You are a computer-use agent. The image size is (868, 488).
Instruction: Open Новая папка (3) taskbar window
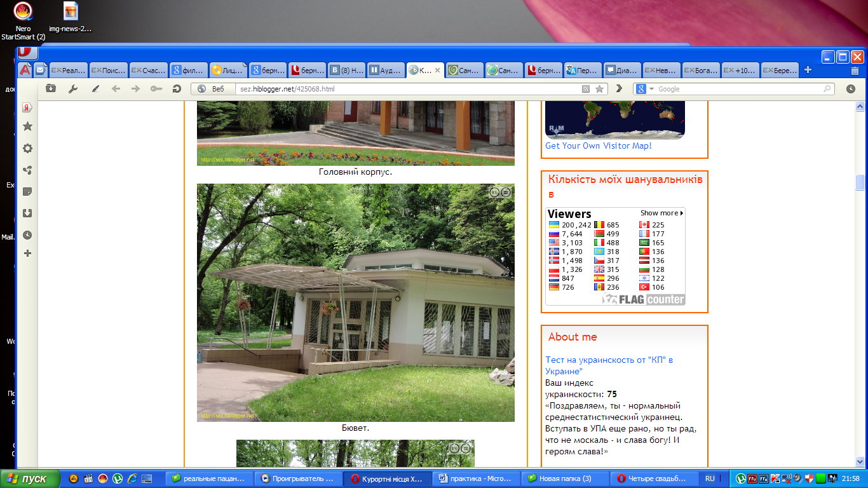point(565,478)
